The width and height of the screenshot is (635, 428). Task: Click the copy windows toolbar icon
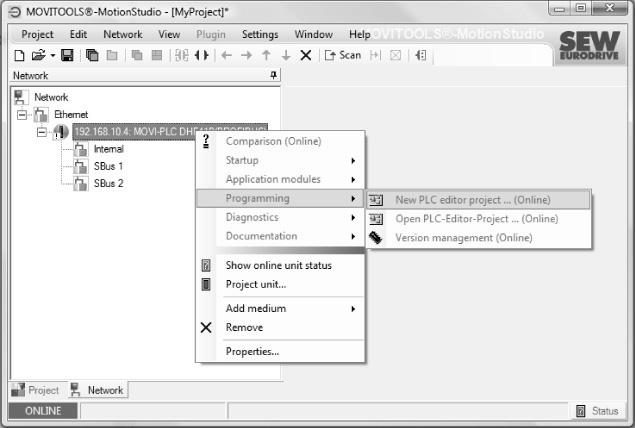(92, 55)
